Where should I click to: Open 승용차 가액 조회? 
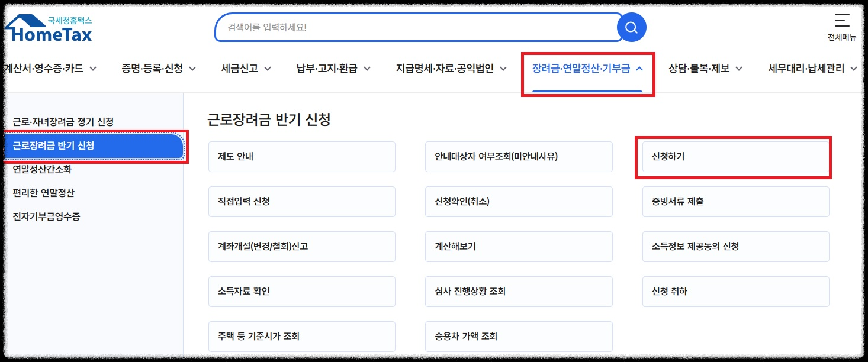[x=518, y=336]
